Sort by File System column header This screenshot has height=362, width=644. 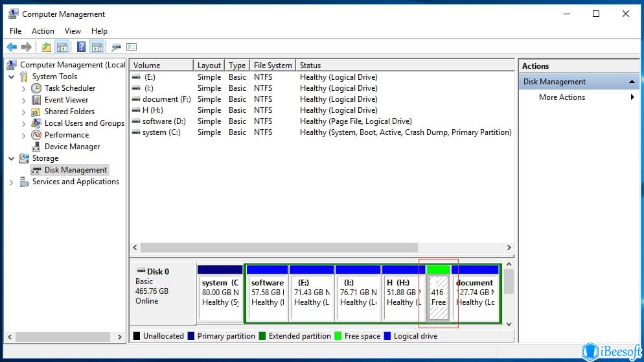pos(273,66)
